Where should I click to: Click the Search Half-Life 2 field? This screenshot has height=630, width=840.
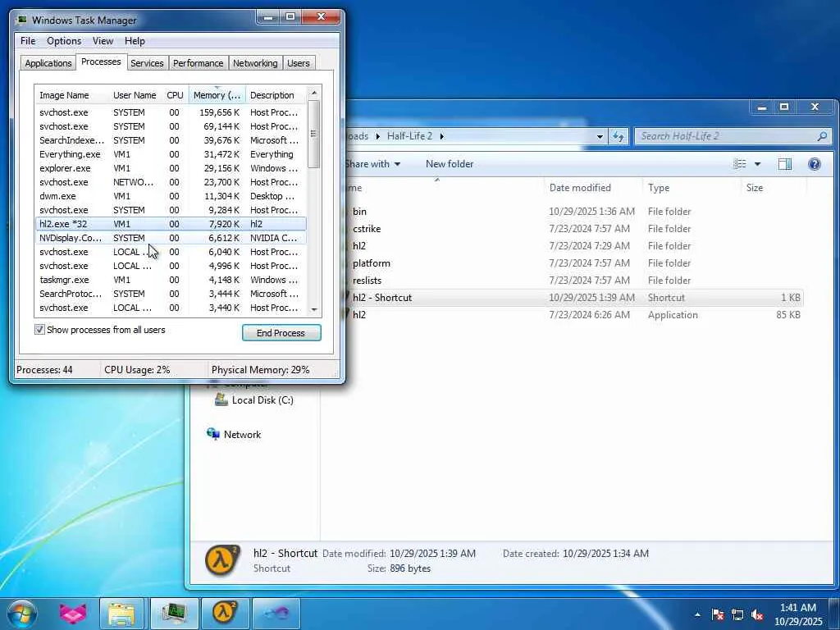pyautogui.click(x=733, y=136)
